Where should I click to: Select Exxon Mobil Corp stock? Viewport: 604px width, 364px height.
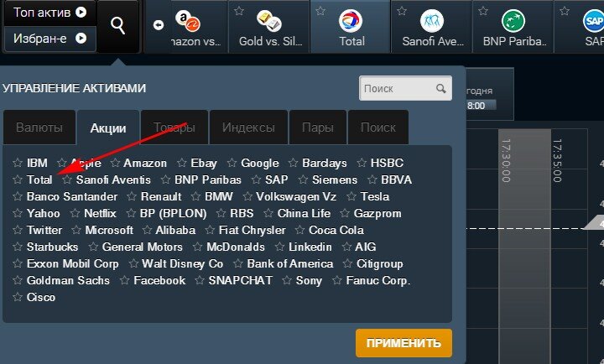(72, 264)
